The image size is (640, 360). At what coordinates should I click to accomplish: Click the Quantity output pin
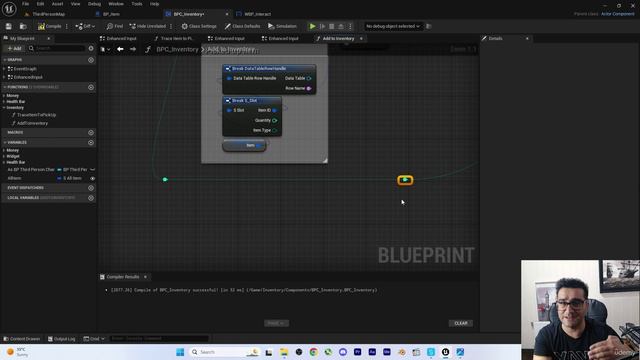click(x=274, y=120)
